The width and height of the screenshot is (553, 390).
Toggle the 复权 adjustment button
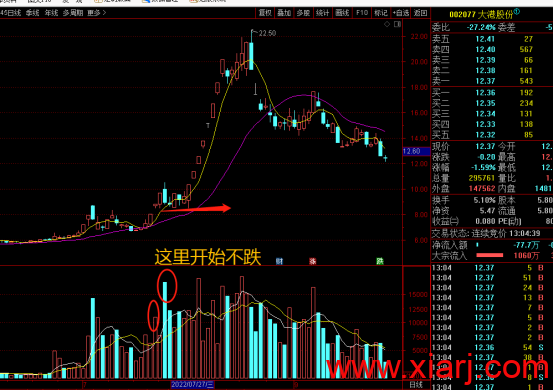(265, 13)
